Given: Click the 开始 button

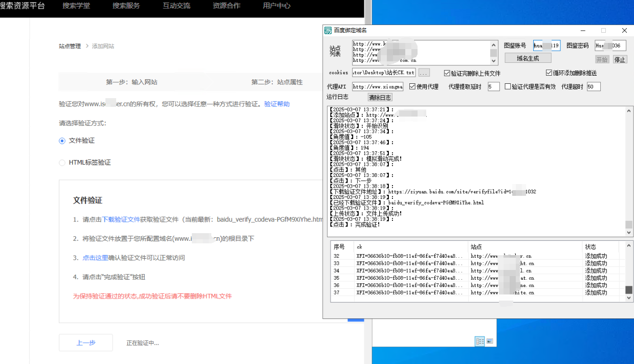Looking at the screenshot, I should pos(602,59).
